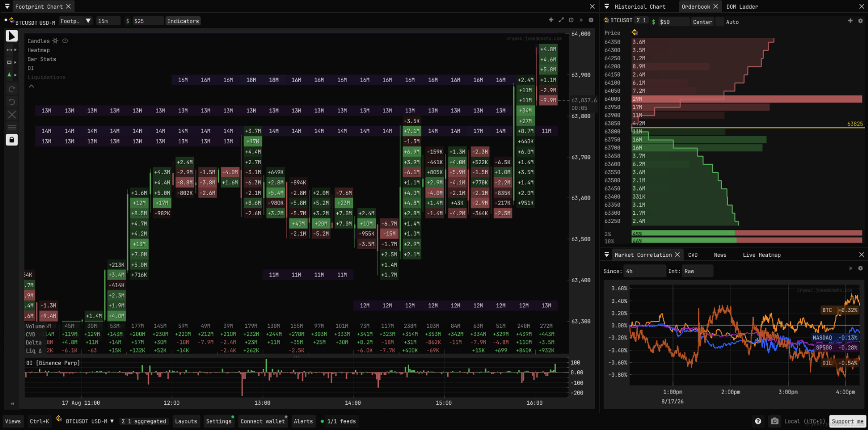This screenshot has height=430, width=868.
Task: Click the redo drawing icon
Action: [12, 89]
